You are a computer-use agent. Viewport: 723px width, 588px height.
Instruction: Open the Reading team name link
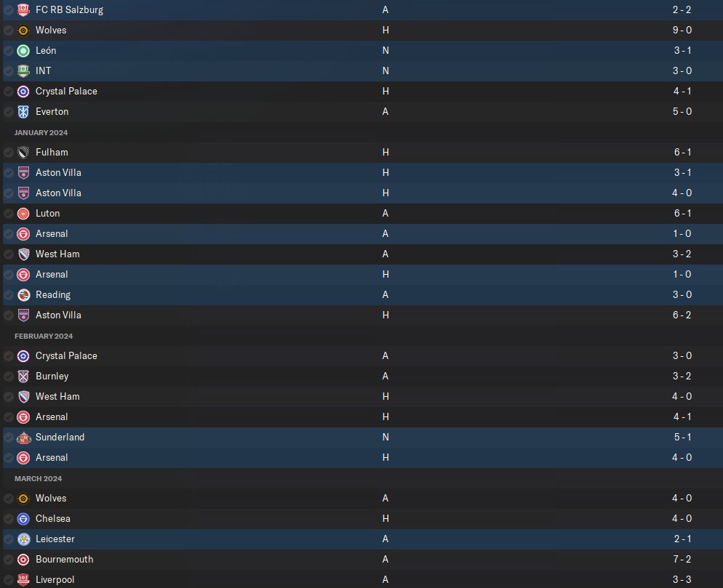click(53, 294)
